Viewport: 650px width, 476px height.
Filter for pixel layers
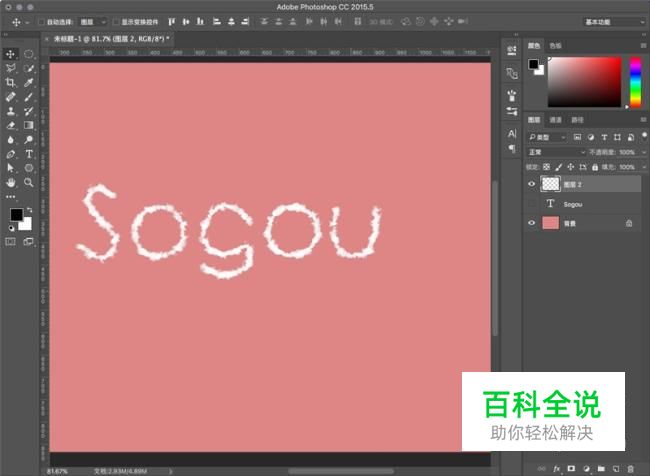point(577,137)
